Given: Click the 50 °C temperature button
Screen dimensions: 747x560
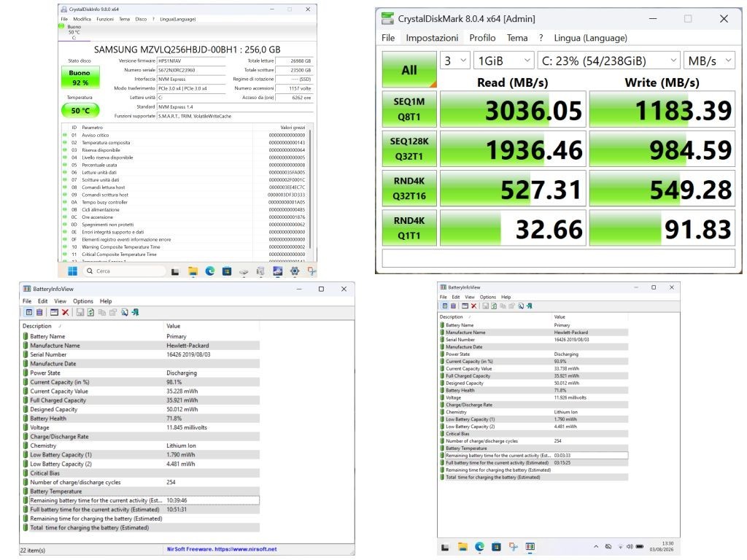Looking at the screenshot, I should 80,111.
